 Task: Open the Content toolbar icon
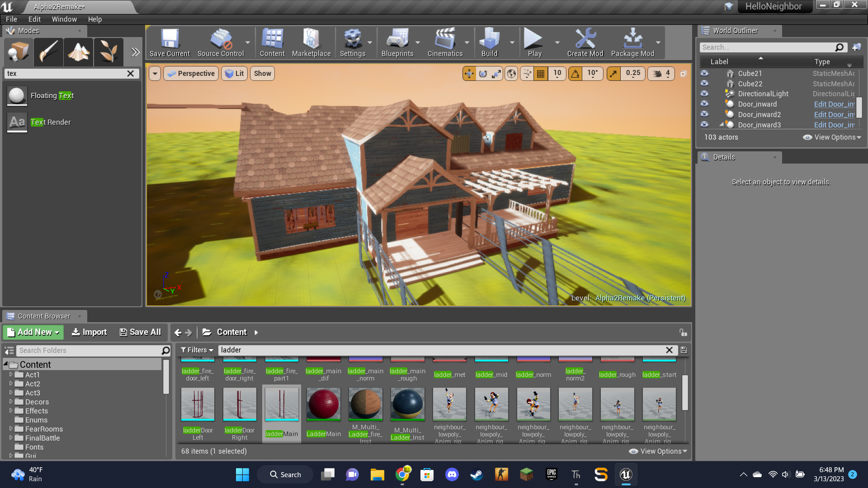coord(272,43)
